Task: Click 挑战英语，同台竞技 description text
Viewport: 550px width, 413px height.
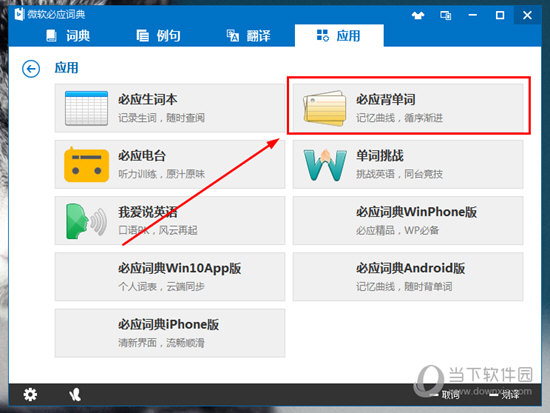Action: click(400, 174)
